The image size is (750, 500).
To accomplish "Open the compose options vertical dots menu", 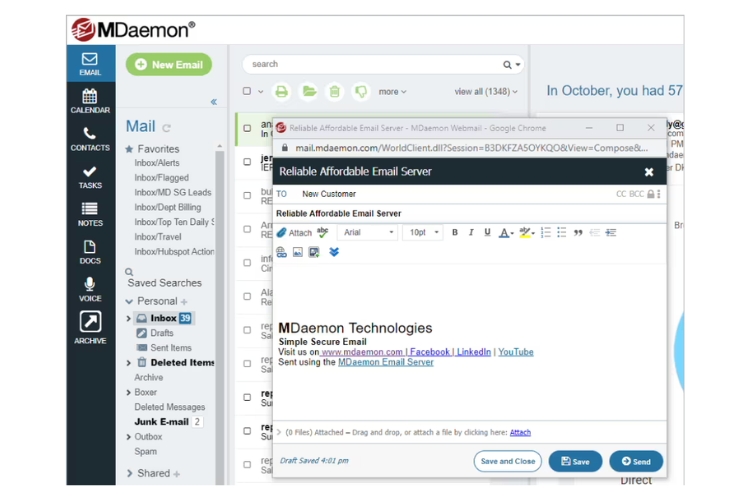I will [x=659, y=194].
